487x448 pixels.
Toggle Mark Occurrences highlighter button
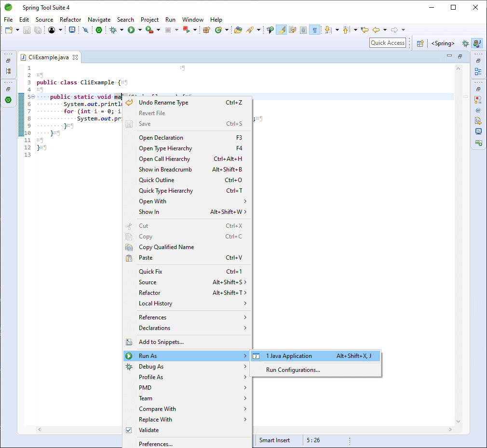coord(282,30)
